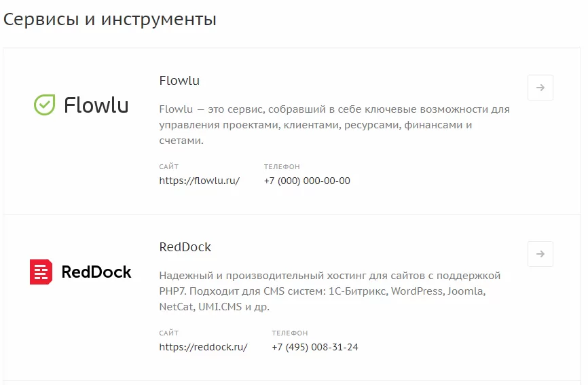Click the ТЕЛЕФОН label under Flowlu
The width and height of the screenshot is (588, 385).
[x=282, y=166]
